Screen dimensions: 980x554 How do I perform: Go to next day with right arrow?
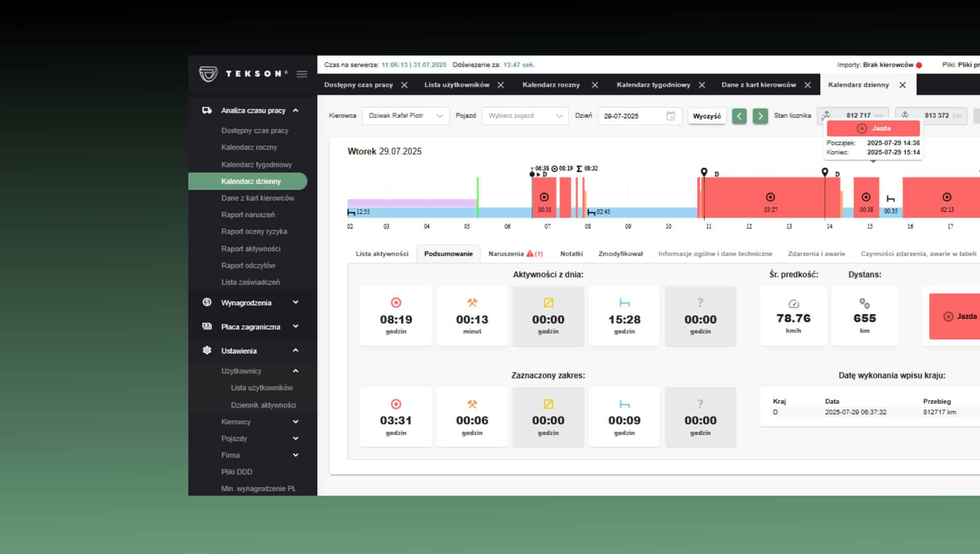point(760,116)
